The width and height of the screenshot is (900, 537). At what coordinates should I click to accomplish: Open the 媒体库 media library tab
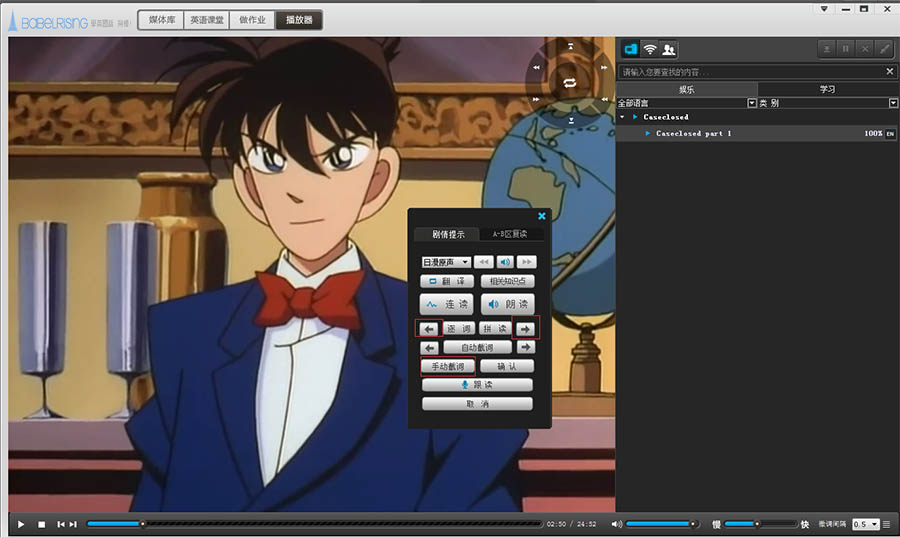162,20
